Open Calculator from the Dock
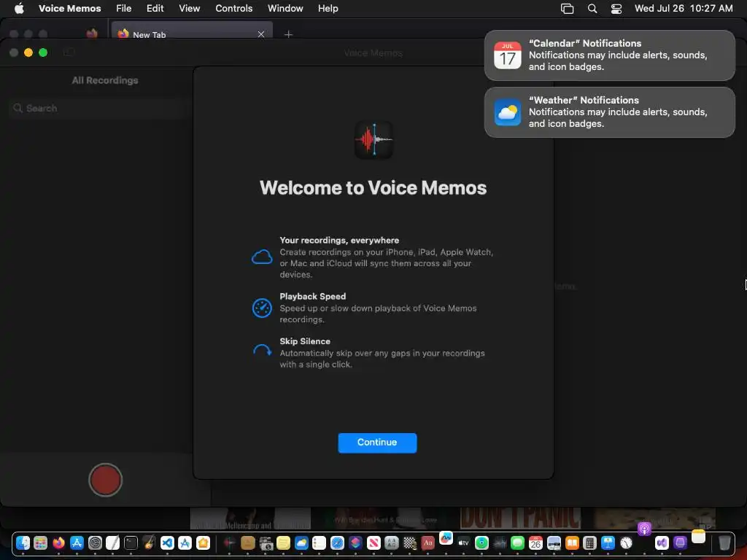This screenshot has height=560, width=747. point(589,542)
